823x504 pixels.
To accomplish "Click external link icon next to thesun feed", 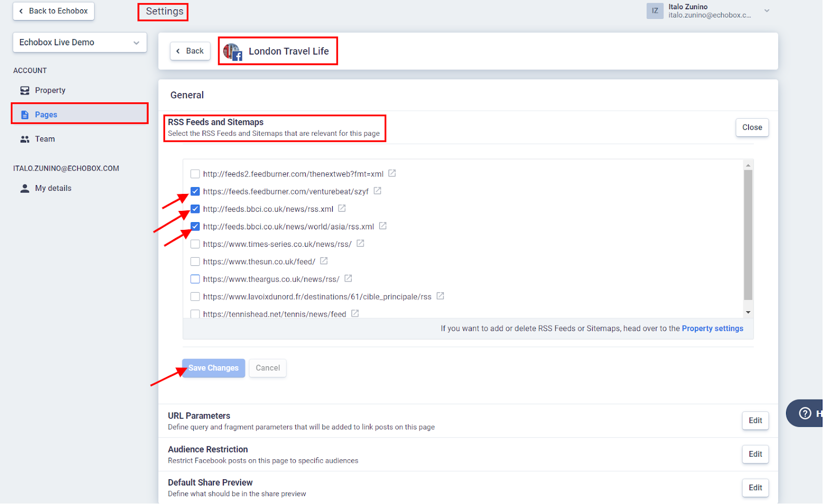I will [324, 261].
